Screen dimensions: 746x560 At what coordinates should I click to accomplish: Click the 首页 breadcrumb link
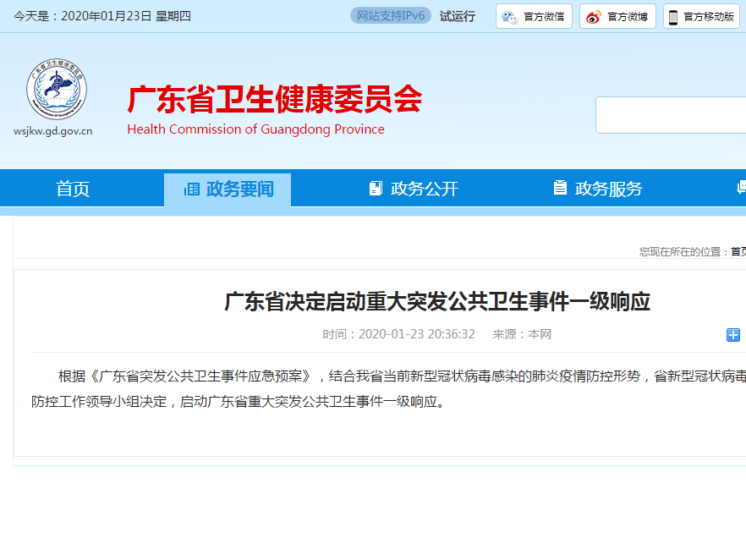[738, 252]
